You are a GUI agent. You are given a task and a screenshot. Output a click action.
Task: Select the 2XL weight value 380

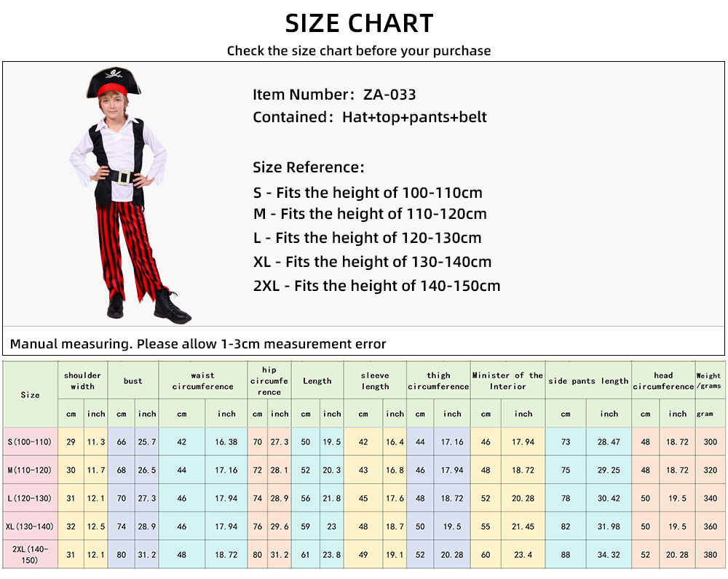(710, 554)
